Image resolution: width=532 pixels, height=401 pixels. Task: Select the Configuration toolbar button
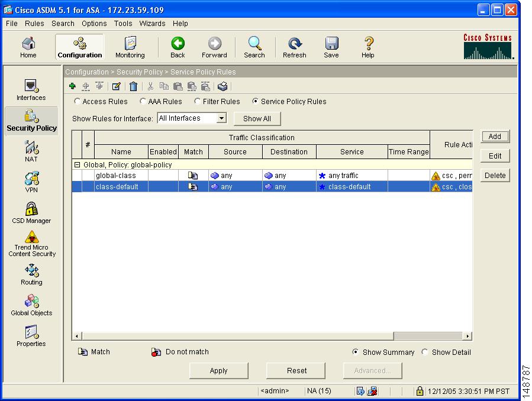point(80,47)
